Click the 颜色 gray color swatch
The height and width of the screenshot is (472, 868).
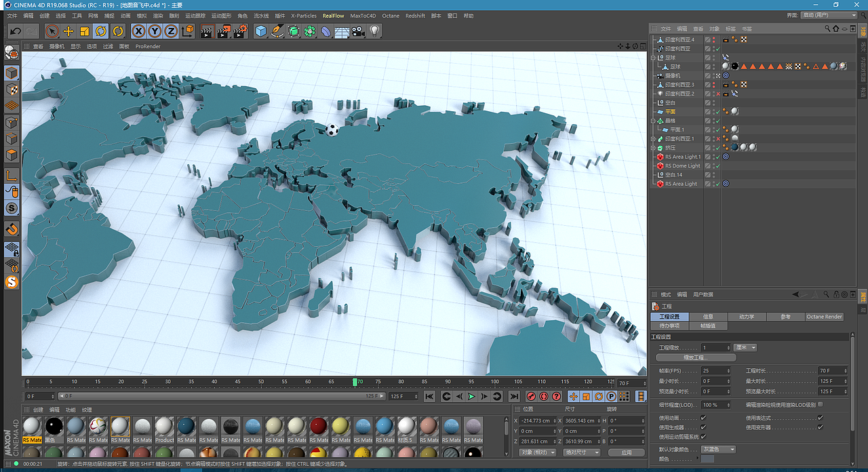pos(707,459)
